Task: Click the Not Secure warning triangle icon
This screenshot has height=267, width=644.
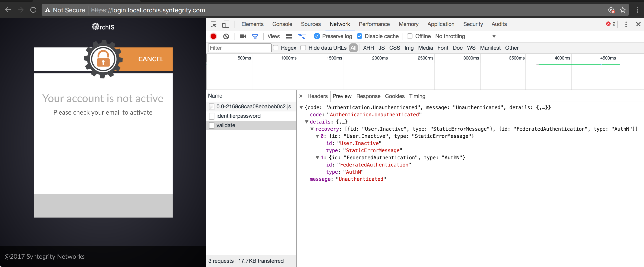Action: (x=48, y=10)
